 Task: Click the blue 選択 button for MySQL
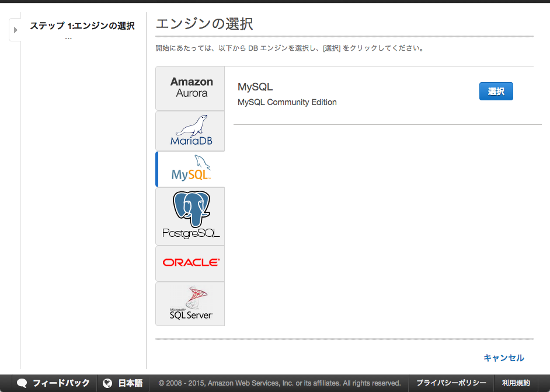(x=496, y=92)
